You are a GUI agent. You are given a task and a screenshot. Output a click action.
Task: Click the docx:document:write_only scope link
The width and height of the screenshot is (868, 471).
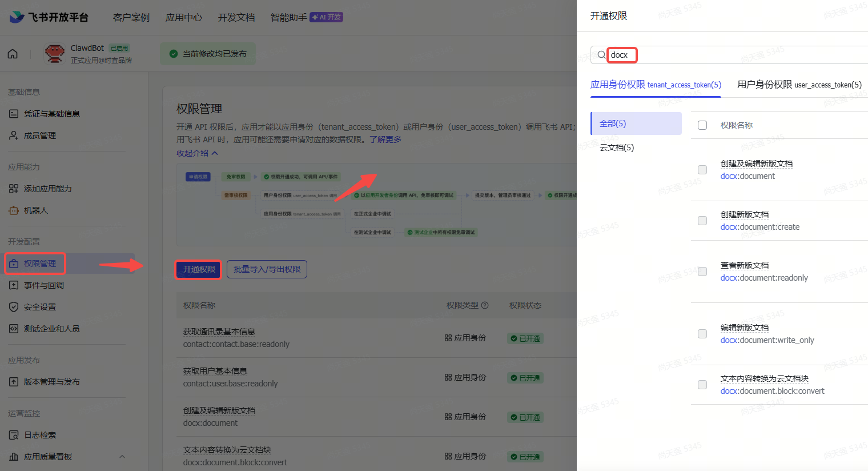pyautogui.click(x=767, y=340)
